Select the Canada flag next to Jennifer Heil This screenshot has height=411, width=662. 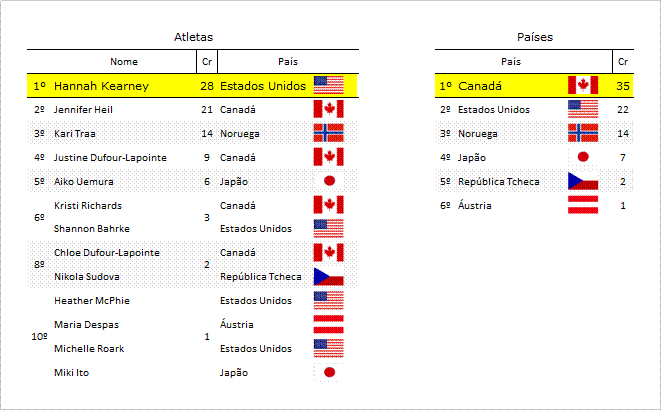click(x=328, y=109)
